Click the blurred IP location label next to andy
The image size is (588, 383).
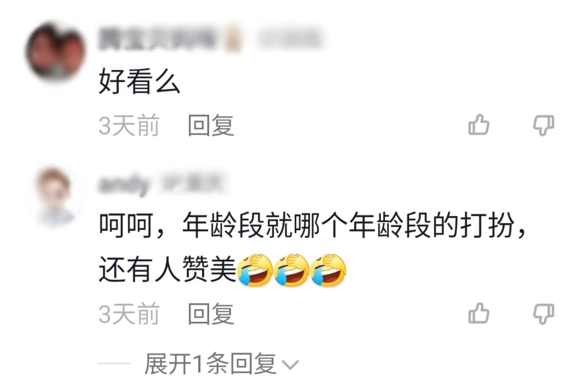click(192, 184)
